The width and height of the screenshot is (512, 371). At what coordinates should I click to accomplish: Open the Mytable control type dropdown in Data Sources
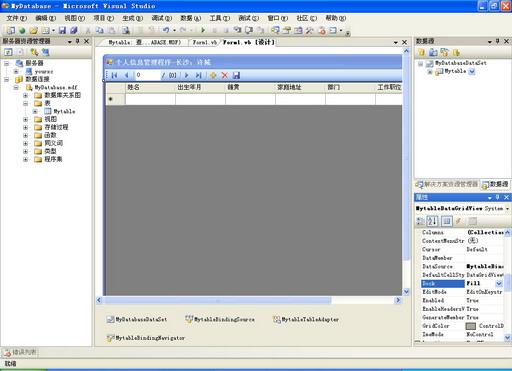point(472,71)
